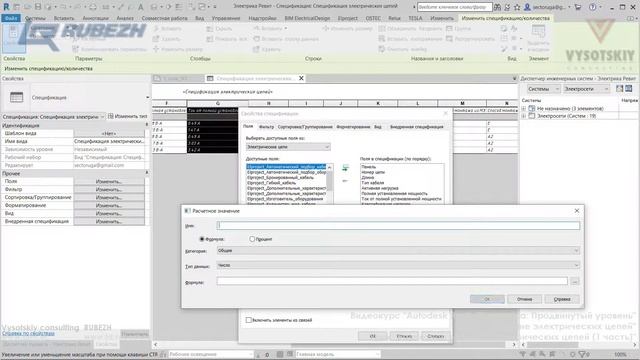640x360 pixels.
Task: Open the Системы dropdown in system browser
Action: tap(543, 89)
